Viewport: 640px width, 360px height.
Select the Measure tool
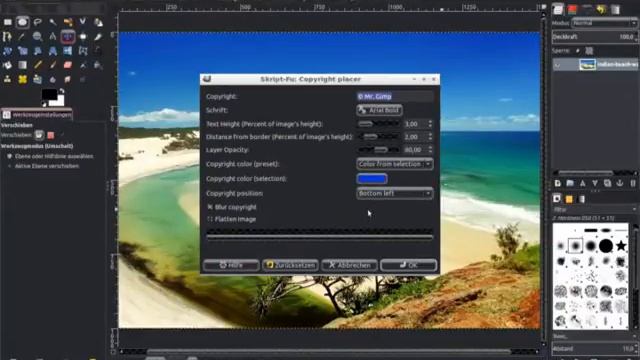click(x=53, y=37)
